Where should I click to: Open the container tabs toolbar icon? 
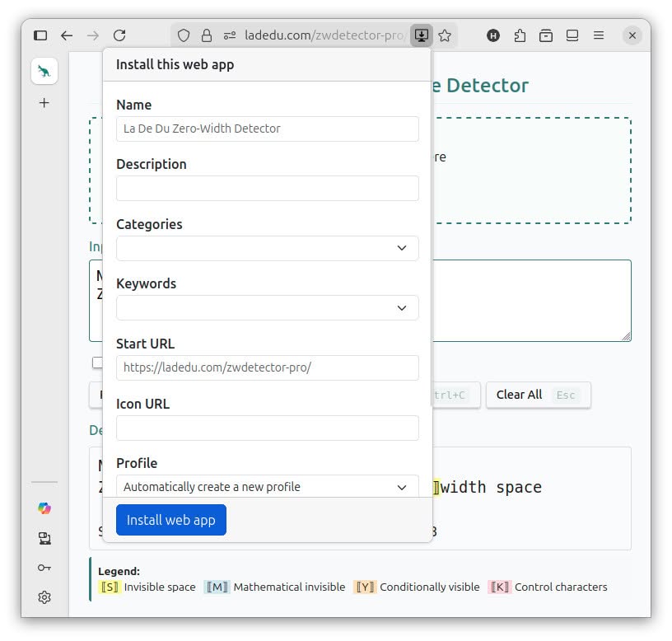(546, 35)
